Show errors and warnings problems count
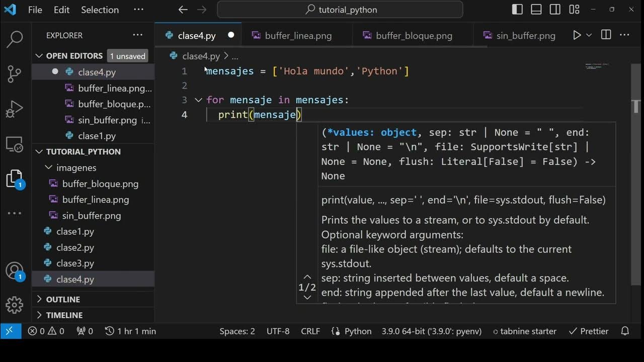The width and height of the screenshot is (644, 362). [46, 331]
